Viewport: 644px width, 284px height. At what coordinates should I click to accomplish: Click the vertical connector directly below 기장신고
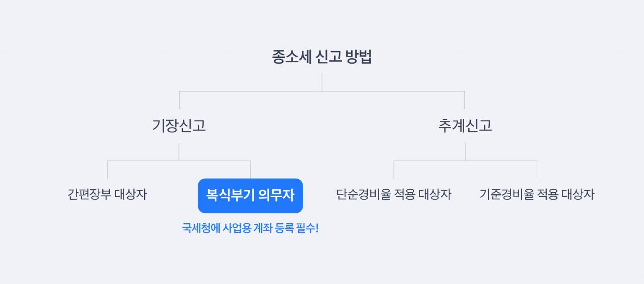click(179, 152)
